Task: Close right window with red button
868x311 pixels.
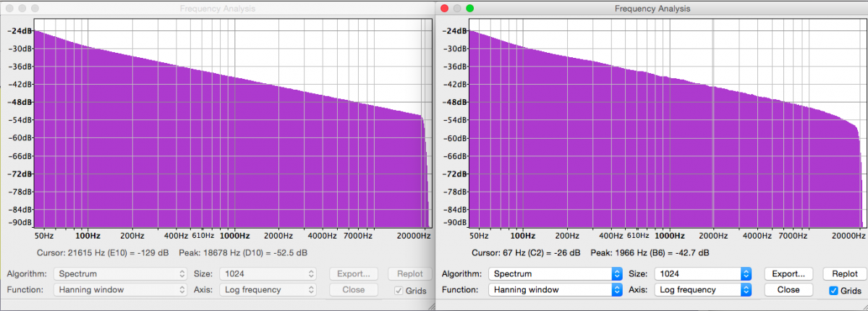Action: (x=444, y=9)
